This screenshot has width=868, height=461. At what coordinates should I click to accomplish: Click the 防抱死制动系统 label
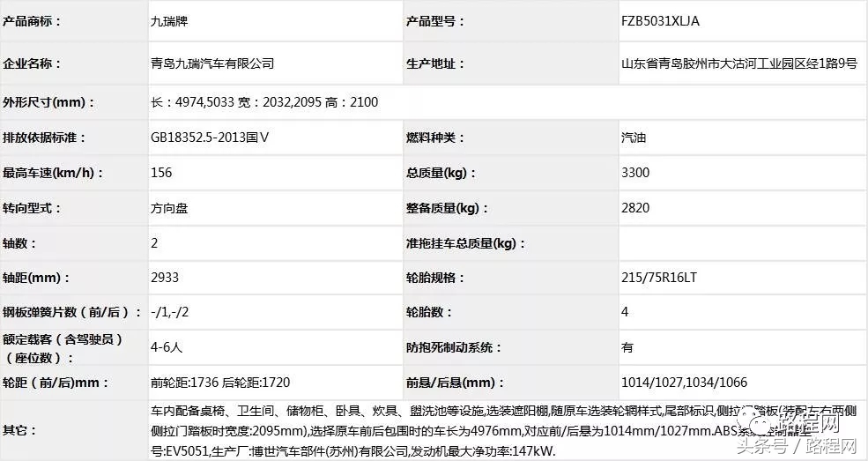453,347
